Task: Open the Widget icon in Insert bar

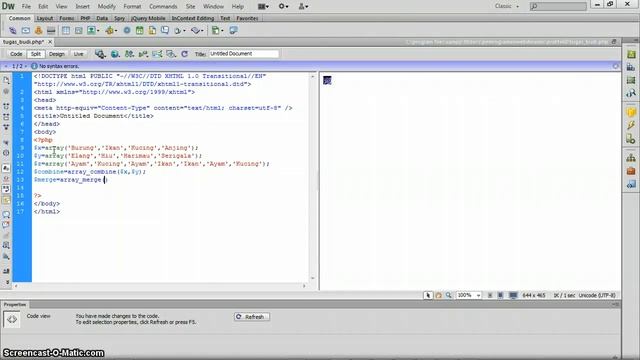Action: (x=127, y=31)
